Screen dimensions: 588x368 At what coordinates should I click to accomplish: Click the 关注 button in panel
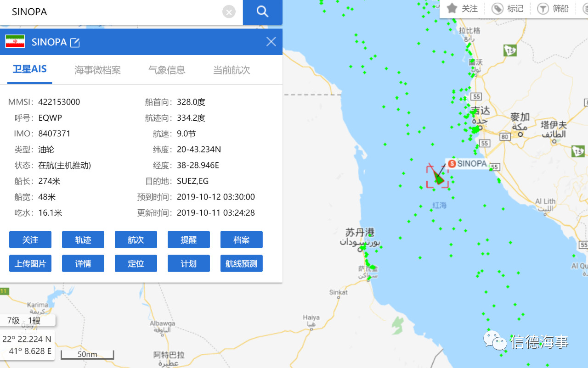pos(30,240)
